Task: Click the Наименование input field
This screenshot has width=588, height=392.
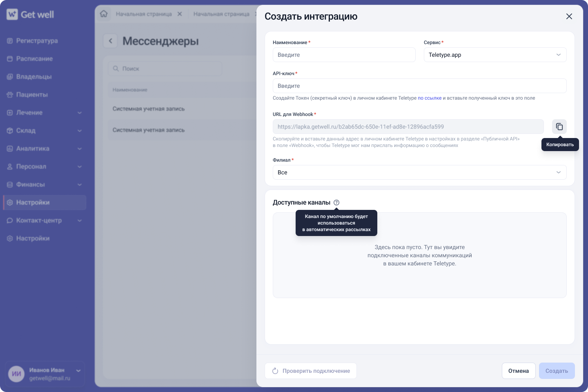Action: click(x=344, y=55)
